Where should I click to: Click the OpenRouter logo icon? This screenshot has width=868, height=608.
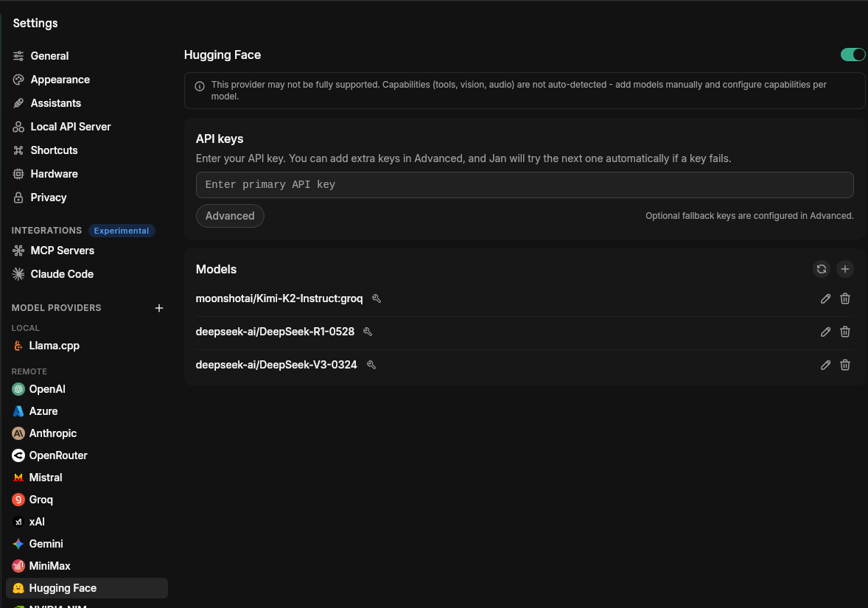[18, 455]
